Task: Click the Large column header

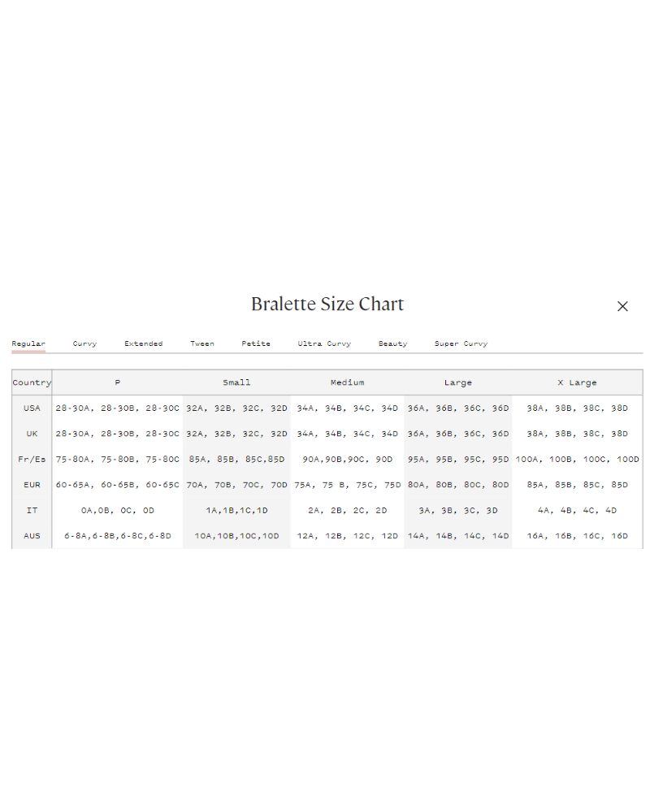Action: (x=457, y=382)
